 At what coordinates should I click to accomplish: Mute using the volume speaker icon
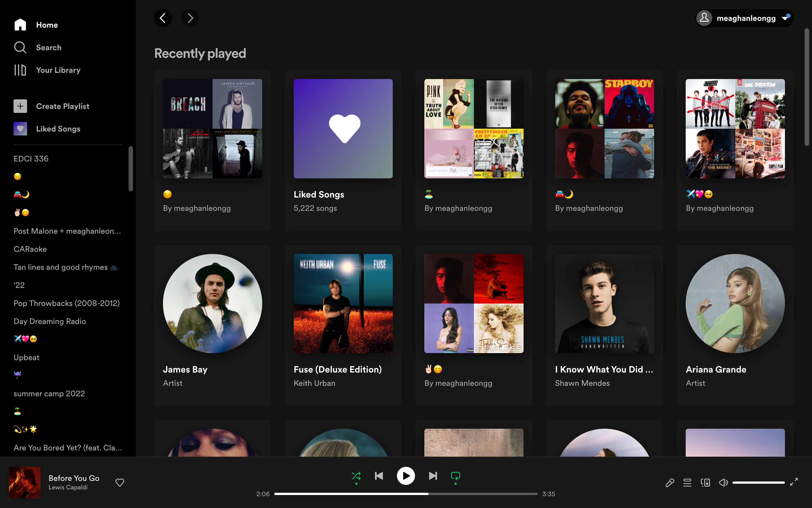[723, 483]
